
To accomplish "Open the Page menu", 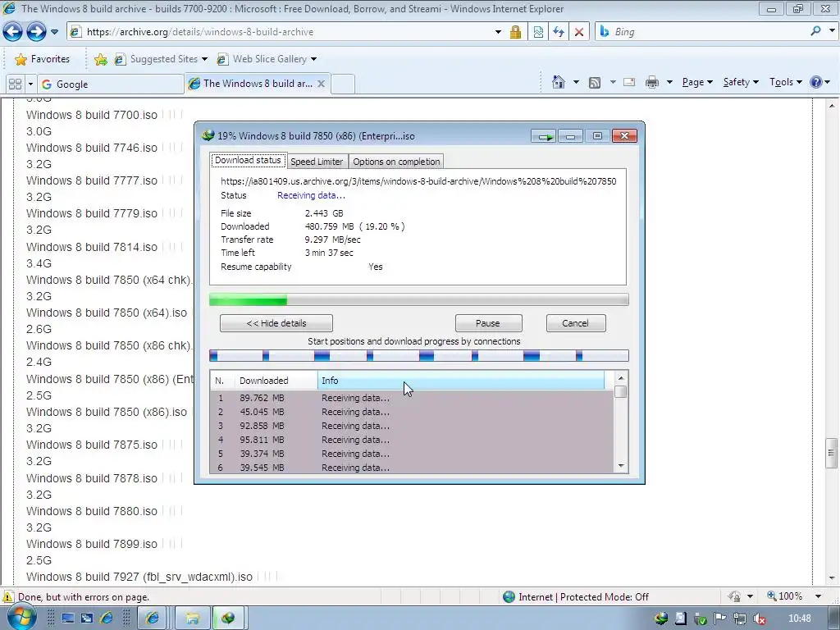I will [697, 82].
